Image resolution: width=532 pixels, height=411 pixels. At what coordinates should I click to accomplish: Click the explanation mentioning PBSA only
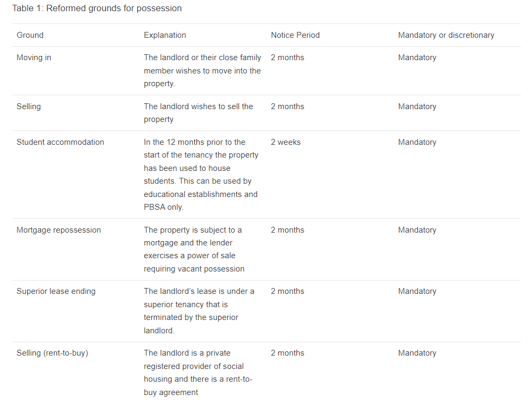[201, 175]
